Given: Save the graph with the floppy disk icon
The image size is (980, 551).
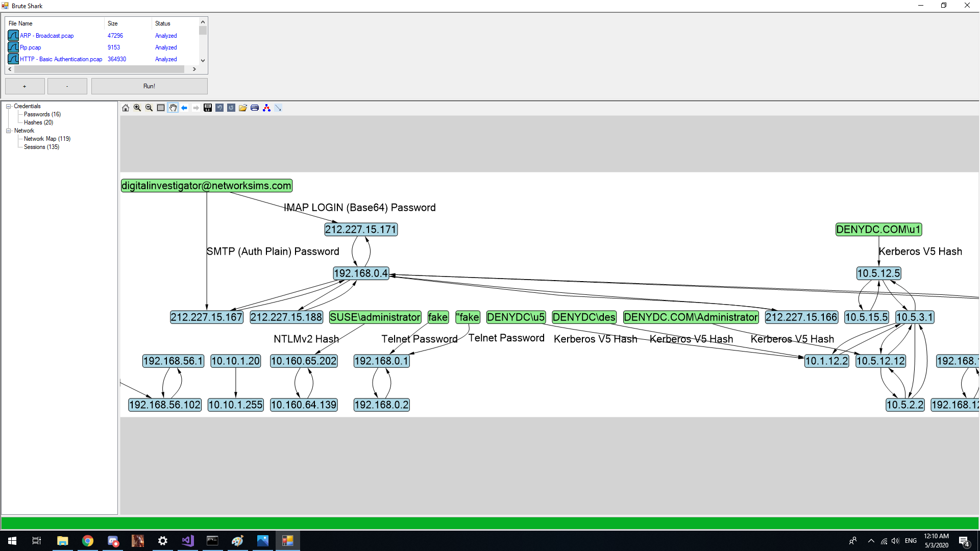Looking at the screenshot, I should pos(208,108).
